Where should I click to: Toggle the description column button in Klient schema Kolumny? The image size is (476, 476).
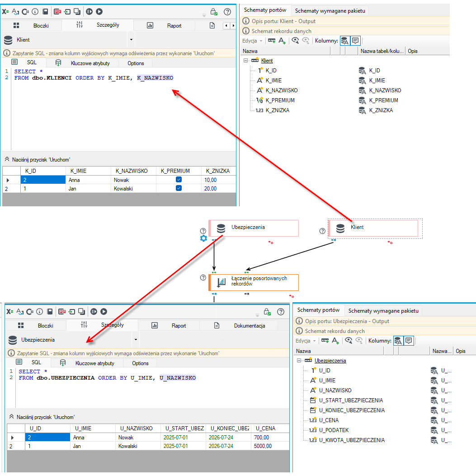(x=355, y=41)
